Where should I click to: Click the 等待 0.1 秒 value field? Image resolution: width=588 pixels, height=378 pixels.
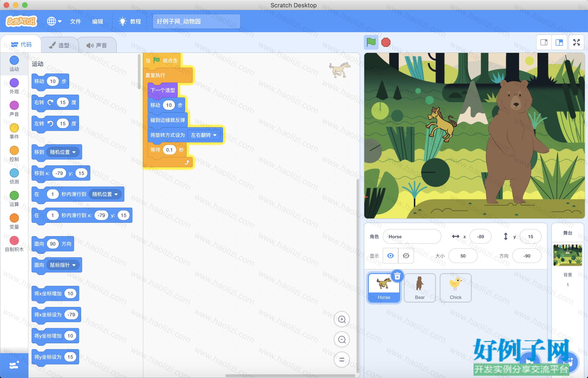tap(169, 150)
